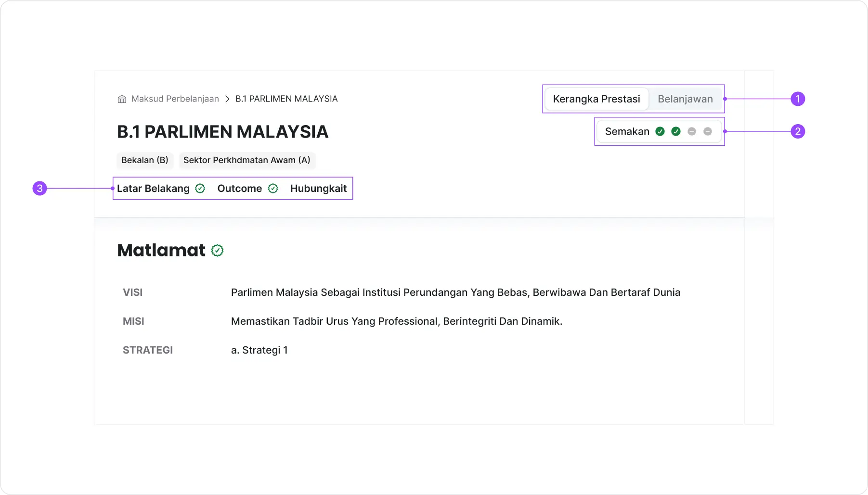Click the breadcrumb chevron separator arrow
The height and width of the screenshot is (495, 868).
(x=227, y=99)
